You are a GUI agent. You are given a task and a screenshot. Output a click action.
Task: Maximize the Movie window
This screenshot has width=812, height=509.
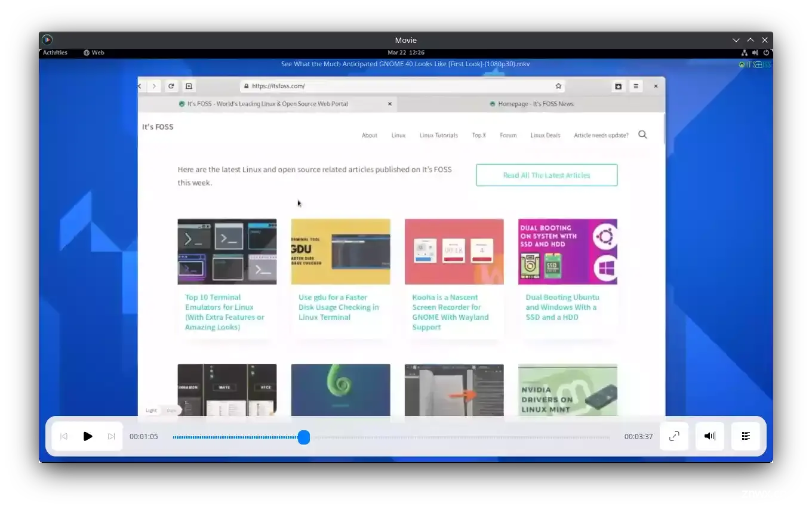point(751,40)
